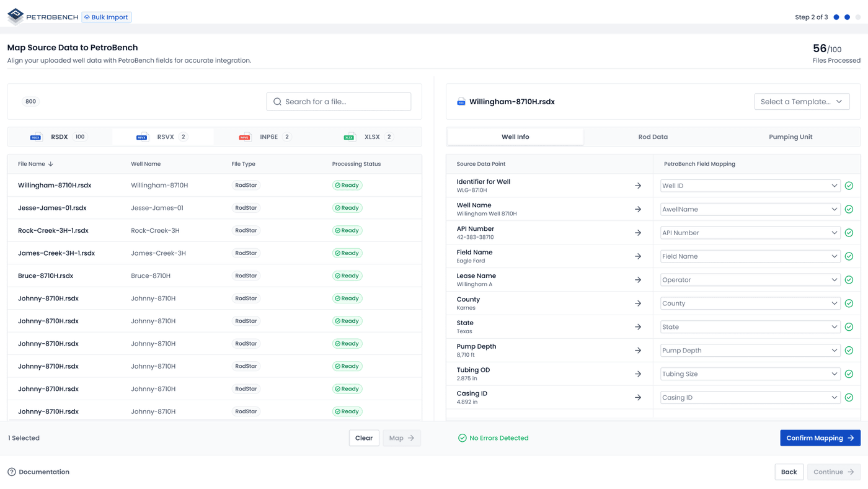Select the XLSX spreadsheet filter icon
Image resolution: width=868 pixels, height=489 pixels.
click(349, 137)
